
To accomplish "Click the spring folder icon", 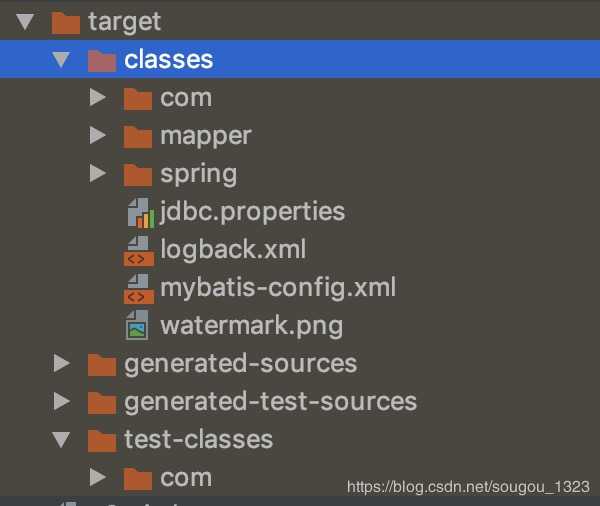I will (x=138, y=174).
